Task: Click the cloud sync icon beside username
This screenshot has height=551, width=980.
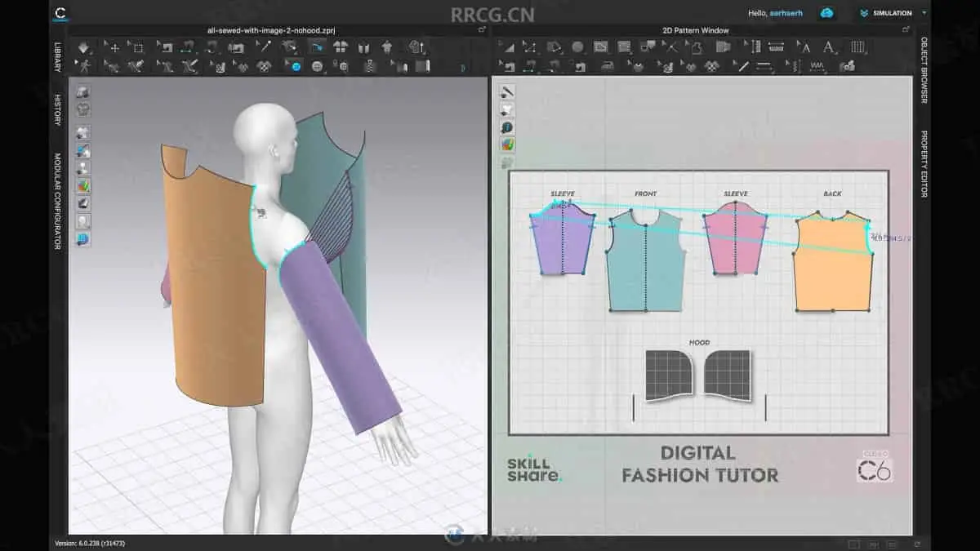Action: pos(827,13)
